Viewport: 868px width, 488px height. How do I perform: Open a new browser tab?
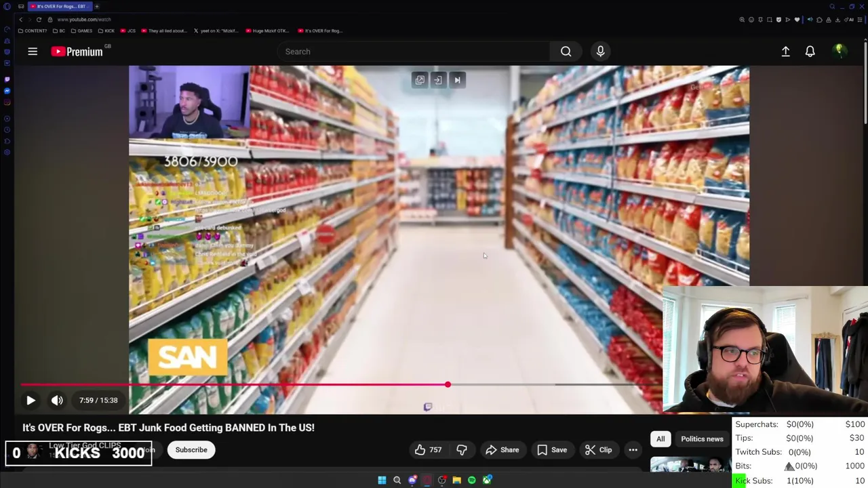(x=97, y=6)
